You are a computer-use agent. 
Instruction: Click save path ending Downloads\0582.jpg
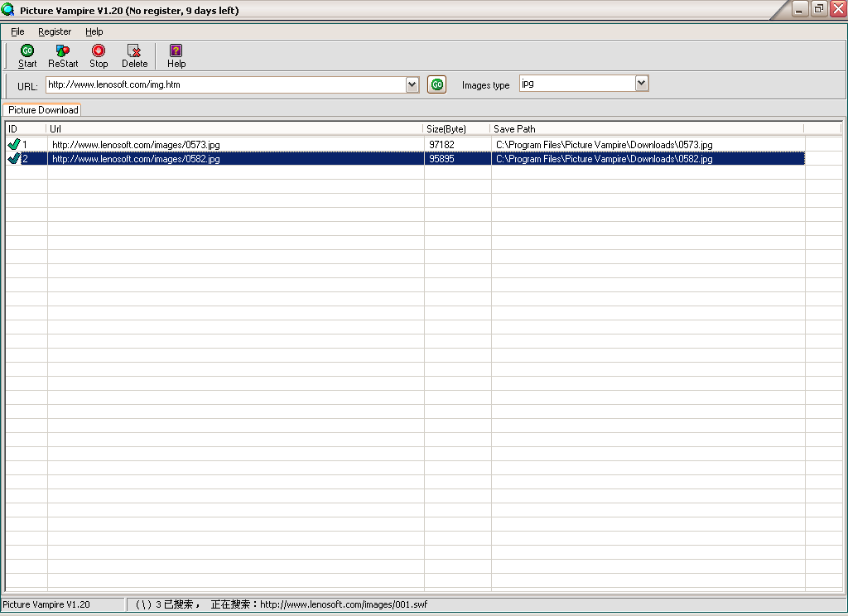click(604, 158)
